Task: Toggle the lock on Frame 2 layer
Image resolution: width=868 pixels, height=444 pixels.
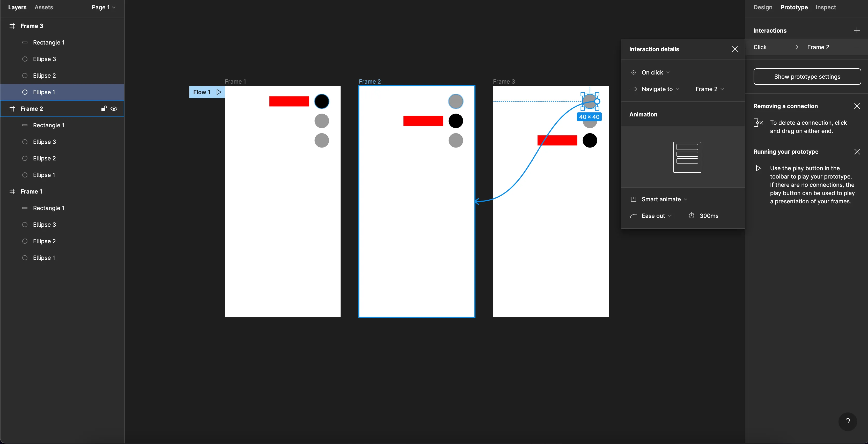Action: [x=104, y=108]
